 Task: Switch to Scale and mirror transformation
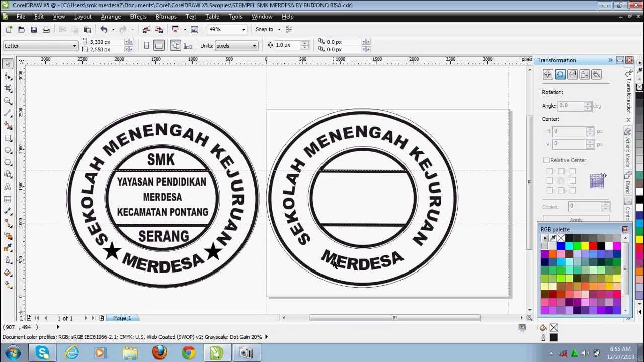(x=572, y=74)
